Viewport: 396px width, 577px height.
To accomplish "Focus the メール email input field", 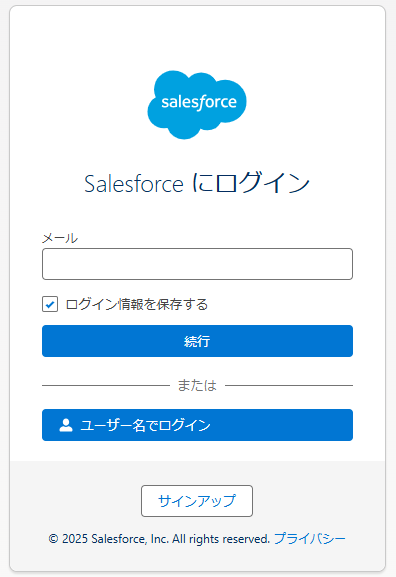I will [x=197, y=264].
